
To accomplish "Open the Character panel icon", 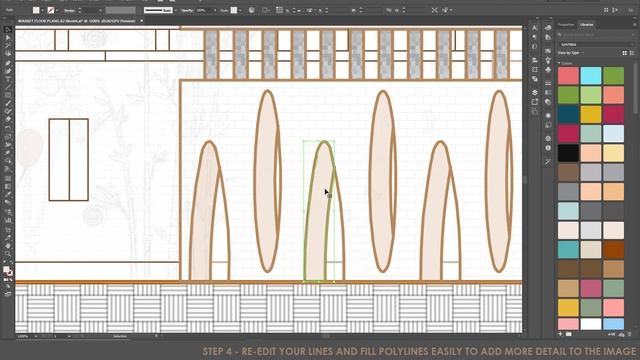I will click(535, 28).
